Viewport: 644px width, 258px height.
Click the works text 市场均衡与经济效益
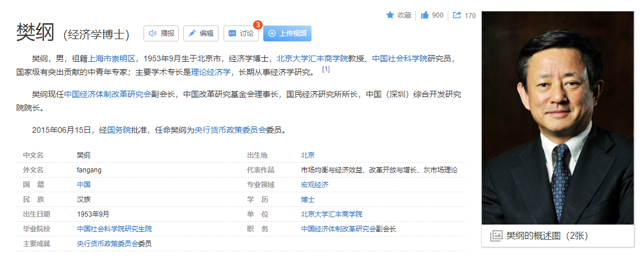332,170
